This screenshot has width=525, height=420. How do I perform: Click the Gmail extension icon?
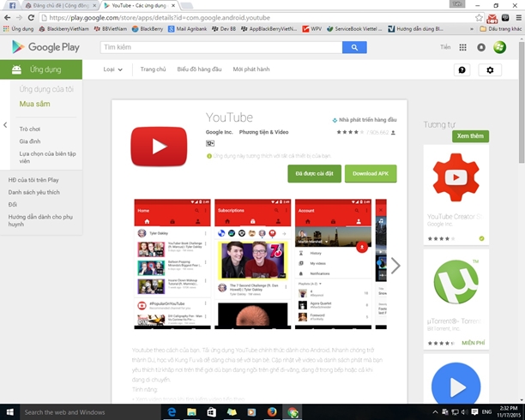(x=492, y=18)
